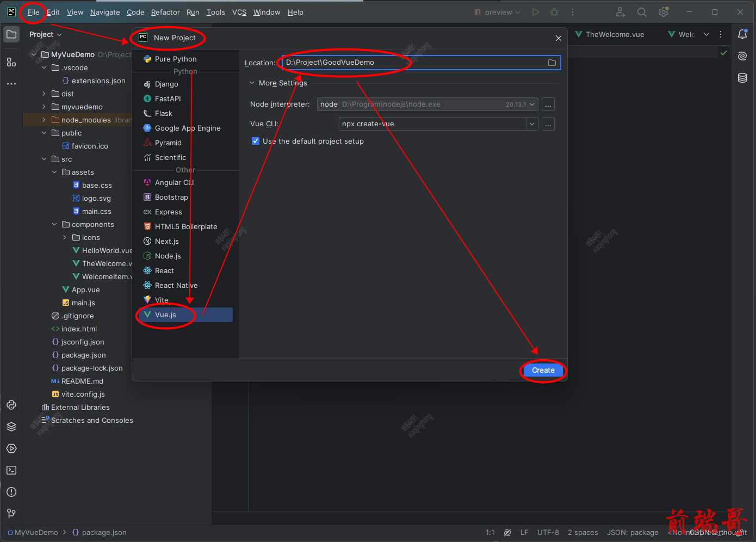756x542 pixels.
Task: Click LF line separator in status bar
Action: [524, 533]
